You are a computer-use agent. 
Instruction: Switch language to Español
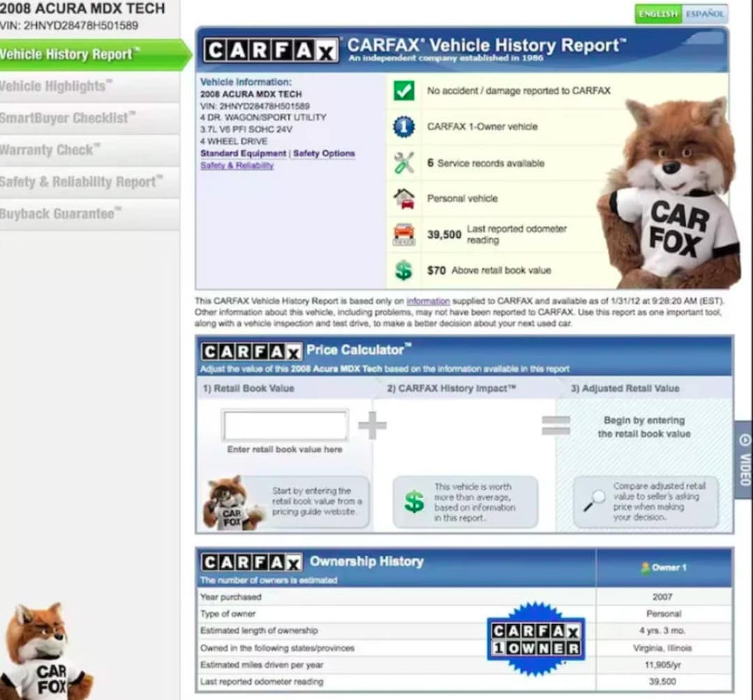point(704,13)
